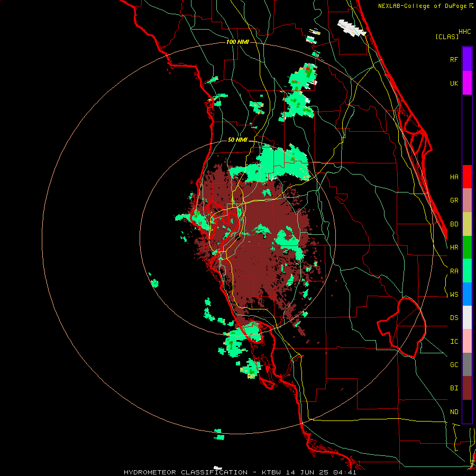
Task: Click the HYDROMETEOR CLASSIFICATION title text
Action: pos(186,472)
